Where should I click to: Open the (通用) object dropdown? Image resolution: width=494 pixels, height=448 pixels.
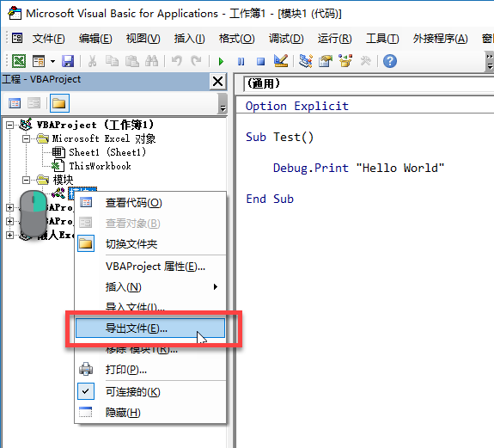pos(369,84)
